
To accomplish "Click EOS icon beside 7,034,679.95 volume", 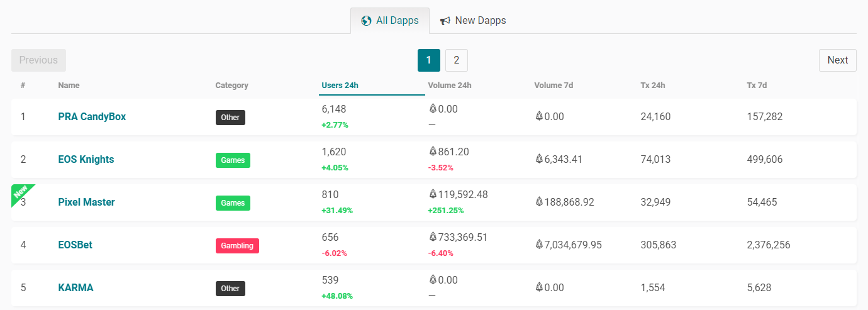I will 539,245.
